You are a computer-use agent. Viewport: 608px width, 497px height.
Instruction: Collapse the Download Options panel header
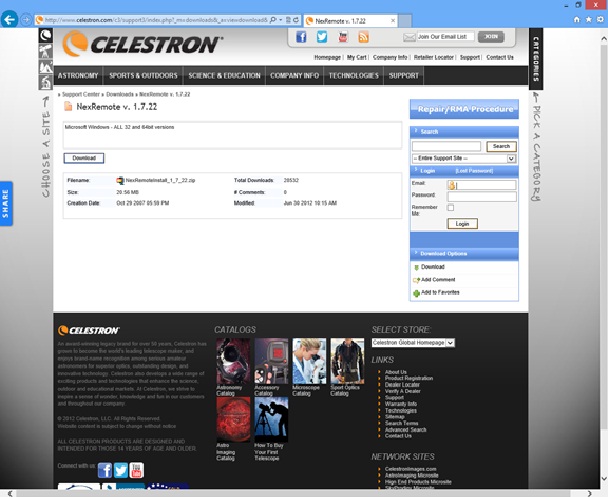[464, 254]
